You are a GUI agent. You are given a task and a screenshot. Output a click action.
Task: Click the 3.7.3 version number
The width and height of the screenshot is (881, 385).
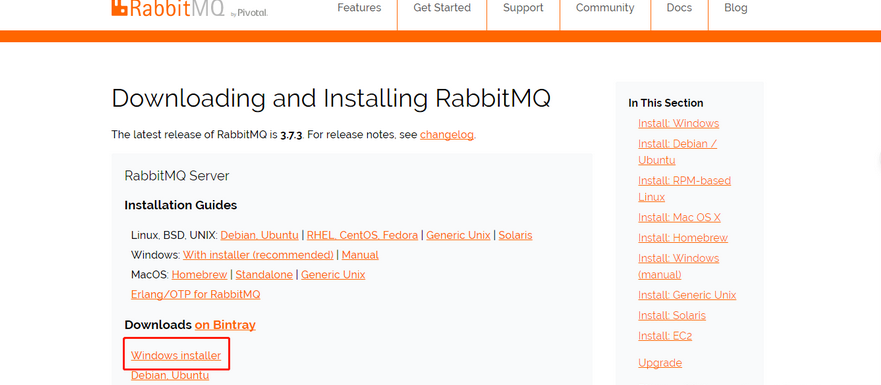click(292, 135)
